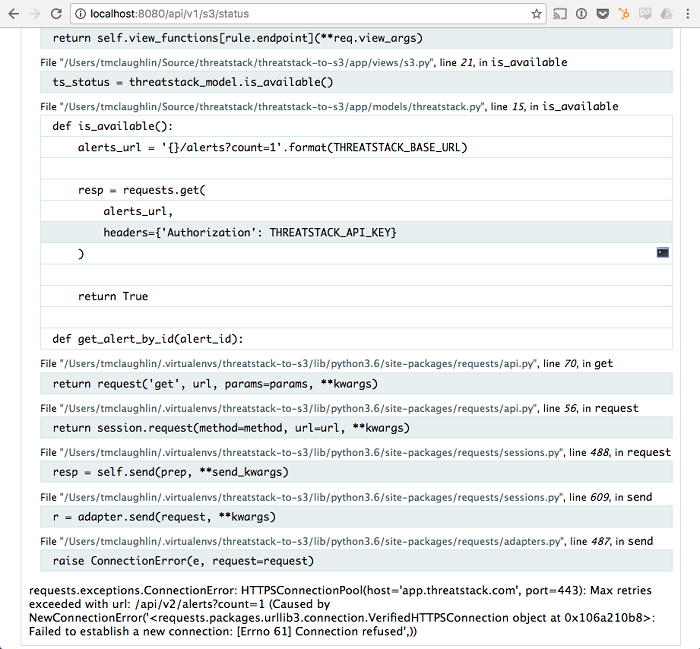The image size is (700, 649).
Task: Go back with the browser back arrow
Action: (x=14, y=14)
